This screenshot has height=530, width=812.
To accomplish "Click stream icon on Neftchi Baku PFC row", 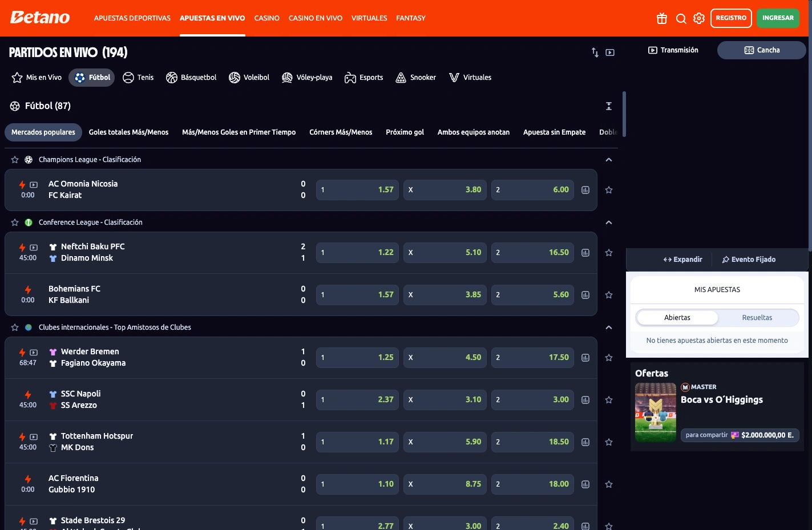I will [34, 248].
